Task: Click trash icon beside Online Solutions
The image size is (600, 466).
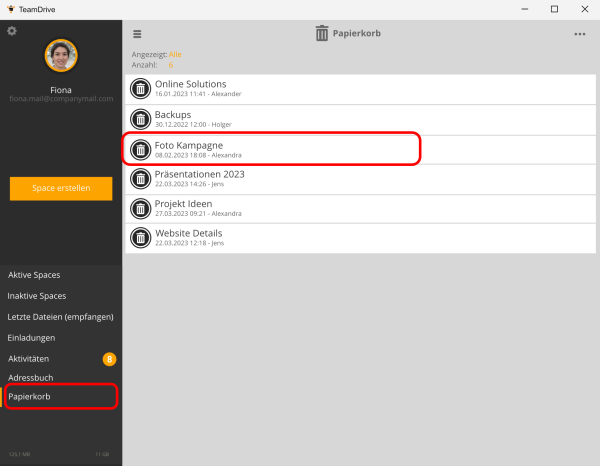Action: point(141,89)
